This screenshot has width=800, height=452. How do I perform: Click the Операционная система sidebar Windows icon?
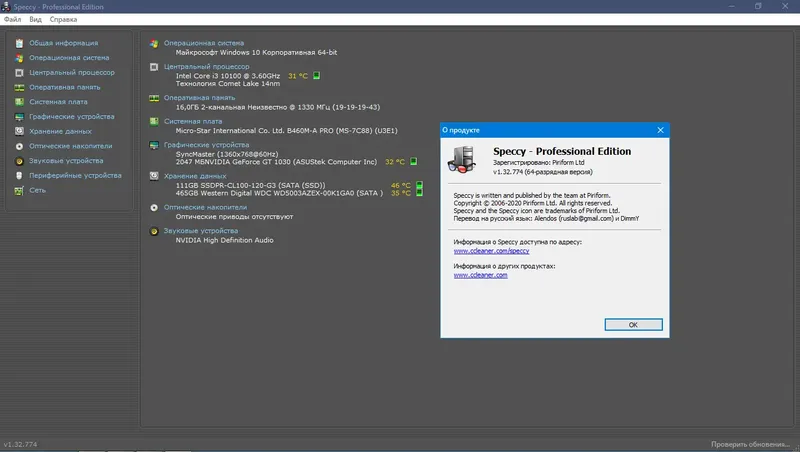click(19, 58)
